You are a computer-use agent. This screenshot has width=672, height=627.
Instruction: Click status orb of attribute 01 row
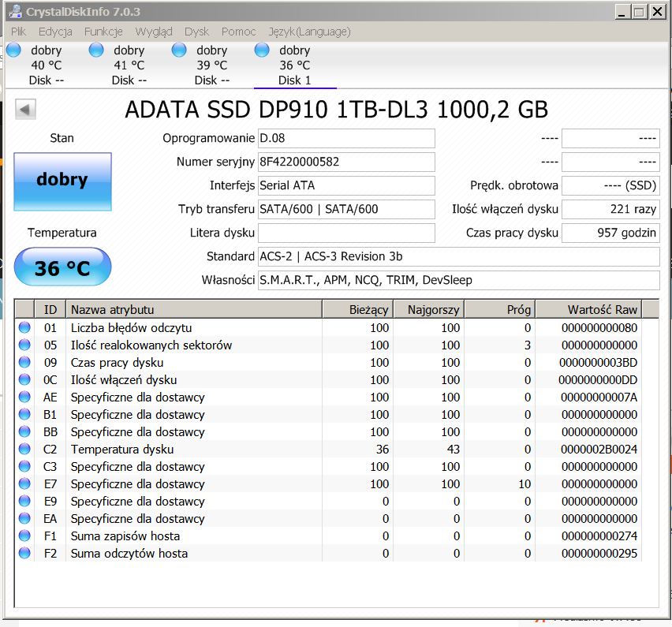24,327
